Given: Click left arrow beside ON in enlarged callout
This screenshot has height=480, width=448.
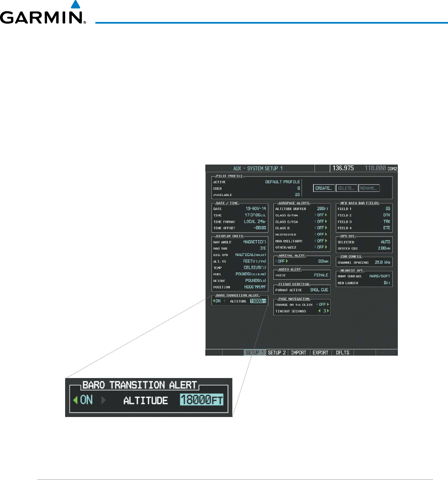Looking at the screenshot, I should [75, 400].
